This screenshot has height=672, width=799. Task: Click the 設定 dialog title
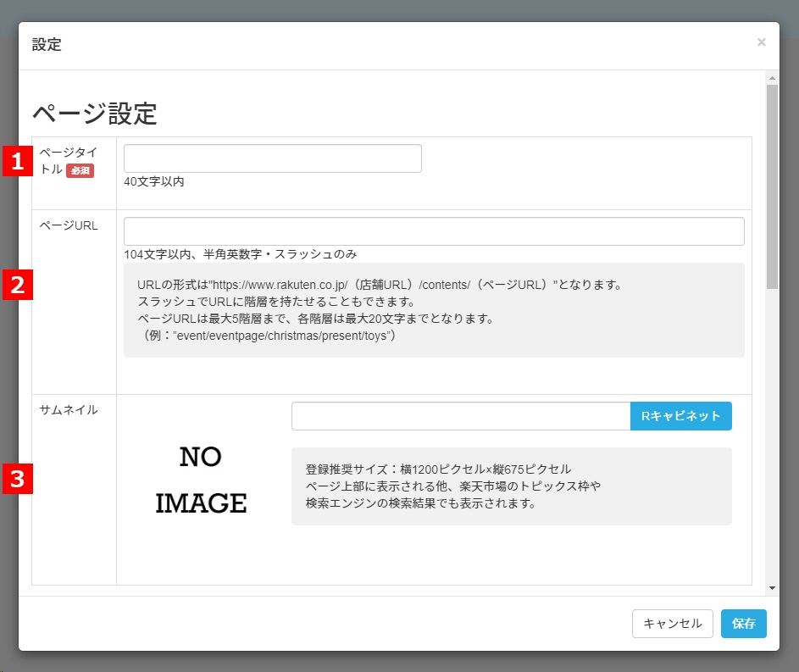click(x=47, y=45)
